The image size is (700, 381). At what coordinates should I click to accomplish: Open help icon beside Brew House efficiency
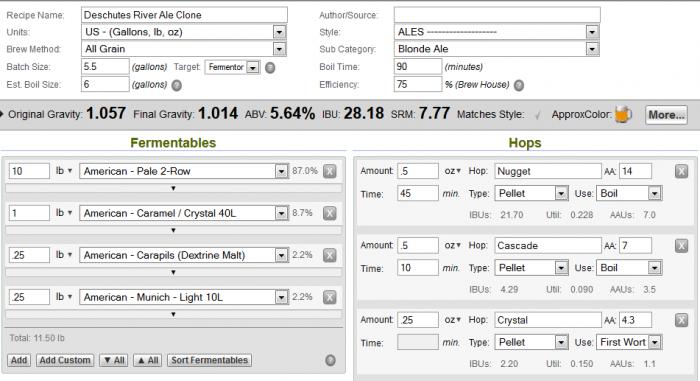tap(519, 85)
